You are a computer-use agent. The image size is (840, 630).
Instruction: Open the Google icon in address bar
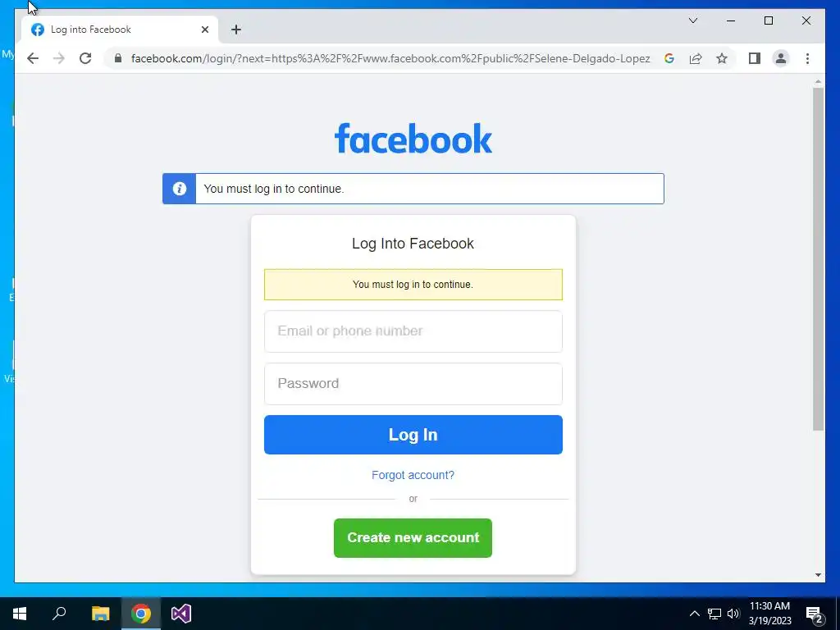click(x=669, y=58)
